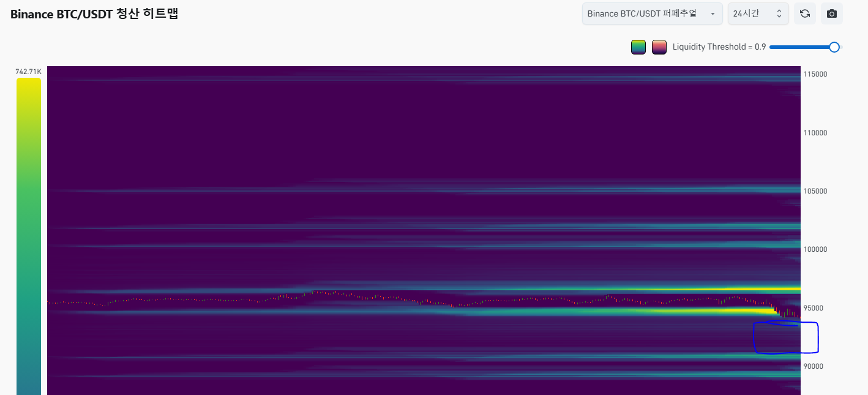The height and width of the screenshot is (395, 868).
Task: Click the refresh chart icon
Action: pyautogui.click(x=804, y=13)
